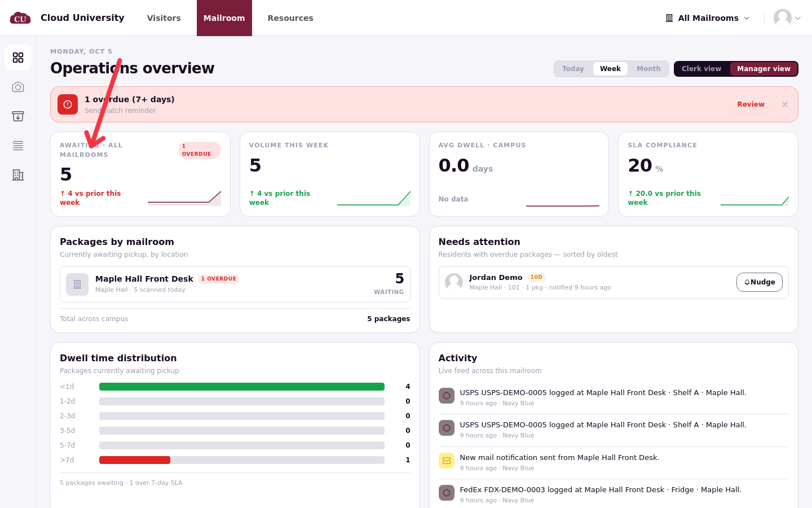Open the building icon in sidebar
The height and width of the screenshot is (508, 812).
[18, 175]
